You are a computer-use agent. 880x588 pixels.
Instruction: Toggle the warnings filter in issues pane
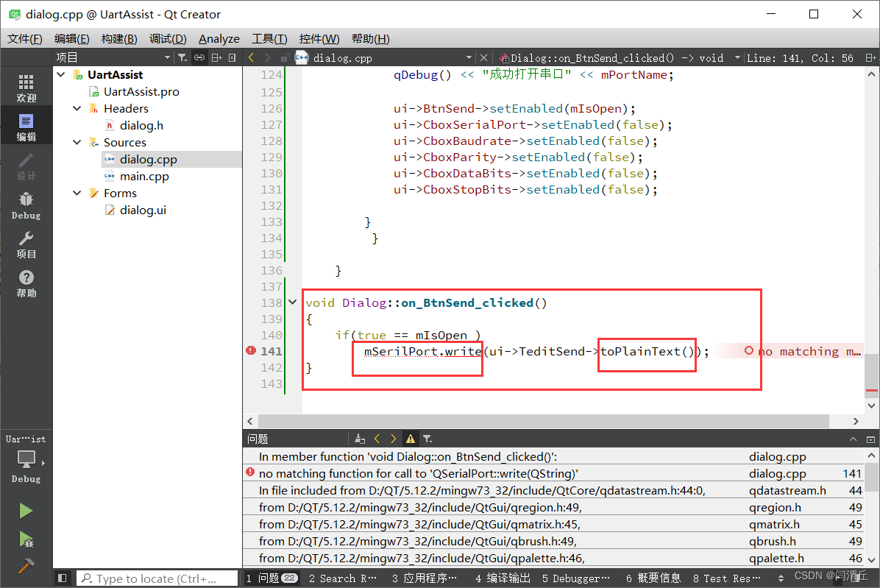coord(411,439)
